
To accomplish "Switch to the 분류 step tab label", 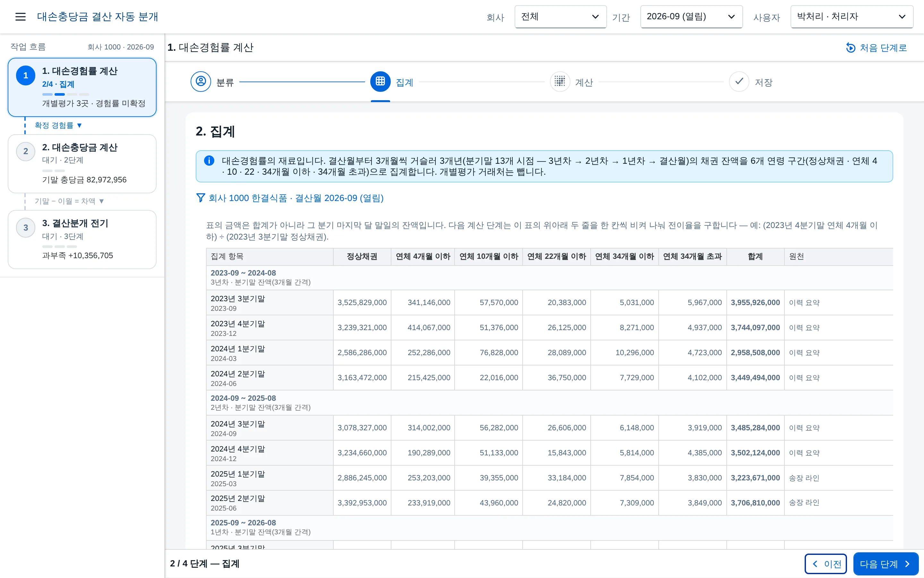I will click(x=225, y=83).
